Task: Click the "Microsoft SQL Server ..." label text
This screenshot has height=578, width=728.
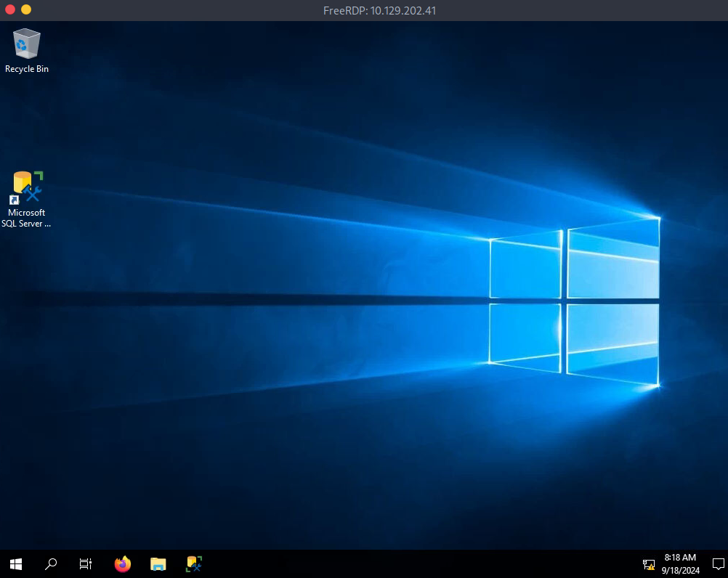Action: click(x=26, y=218)
